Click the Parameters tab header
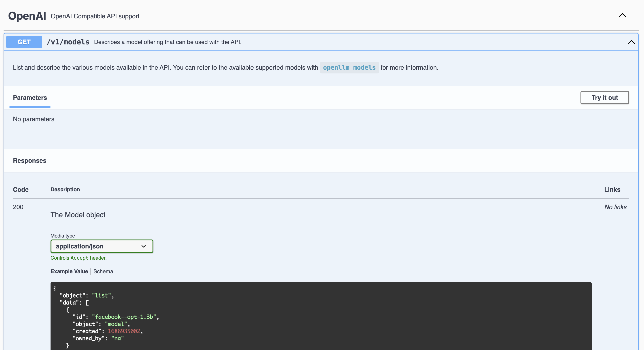 pyautogui.click(x=30, y=98)
